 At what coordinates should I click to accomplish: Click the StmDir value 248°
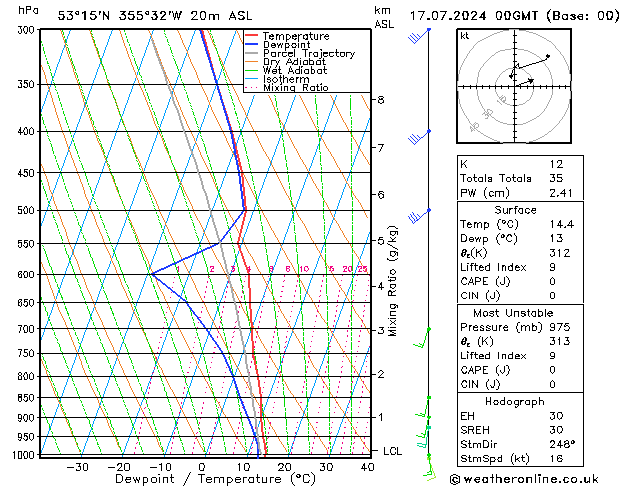pyautogui.click(x=562, y=444)
